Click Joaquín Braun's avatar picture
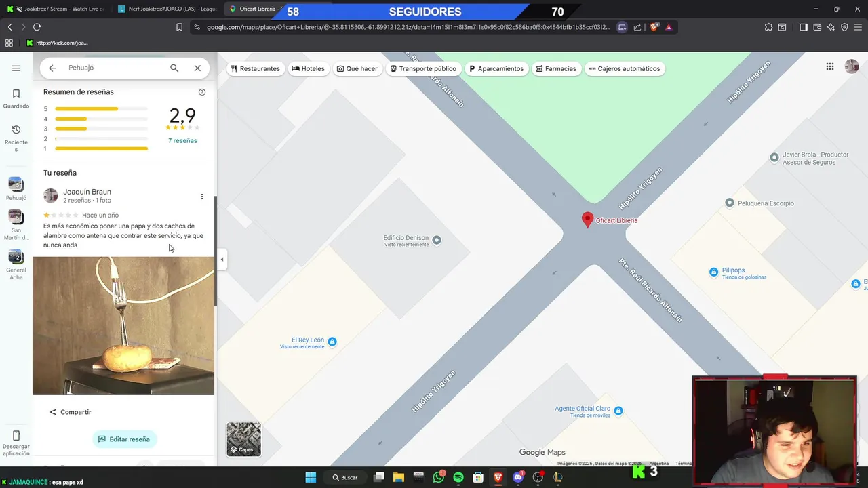The image size is (868, 488). tap(50, 196)
